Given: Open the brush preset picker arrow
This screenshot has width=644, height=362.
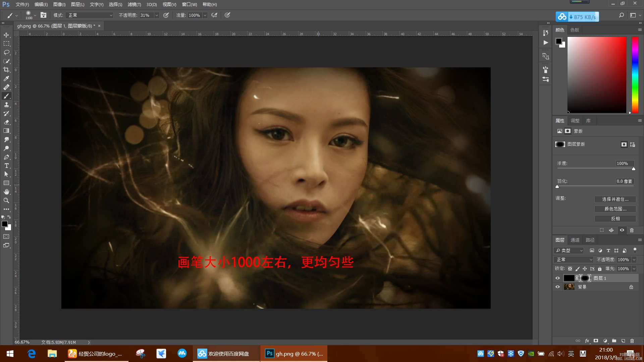Looking at the screenshot, I should coord(35,15).
